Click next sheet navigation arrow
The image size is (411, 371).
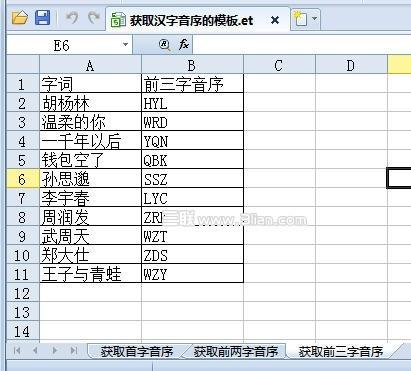55,350
